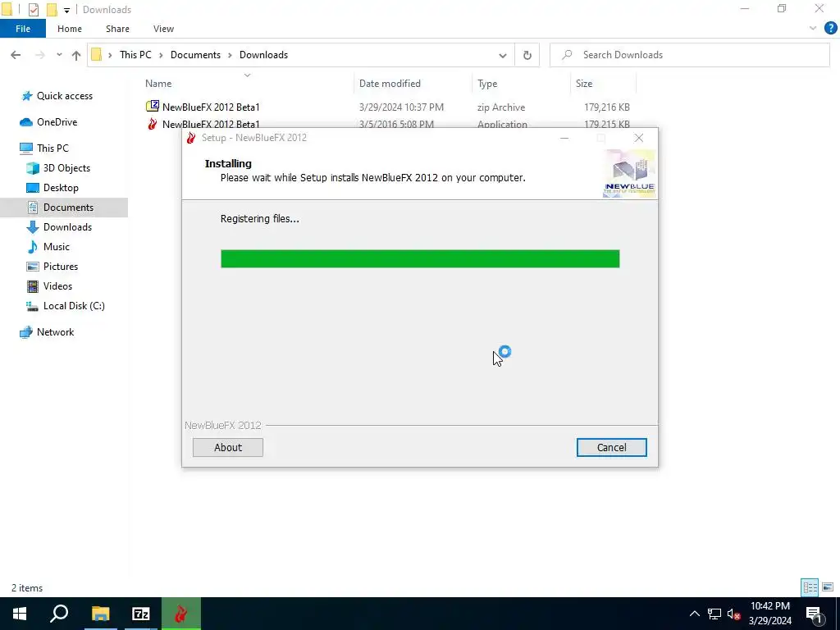This screenshot has height=630, width=840.
Task: Click the zip archive file icon
Action: 152,107
